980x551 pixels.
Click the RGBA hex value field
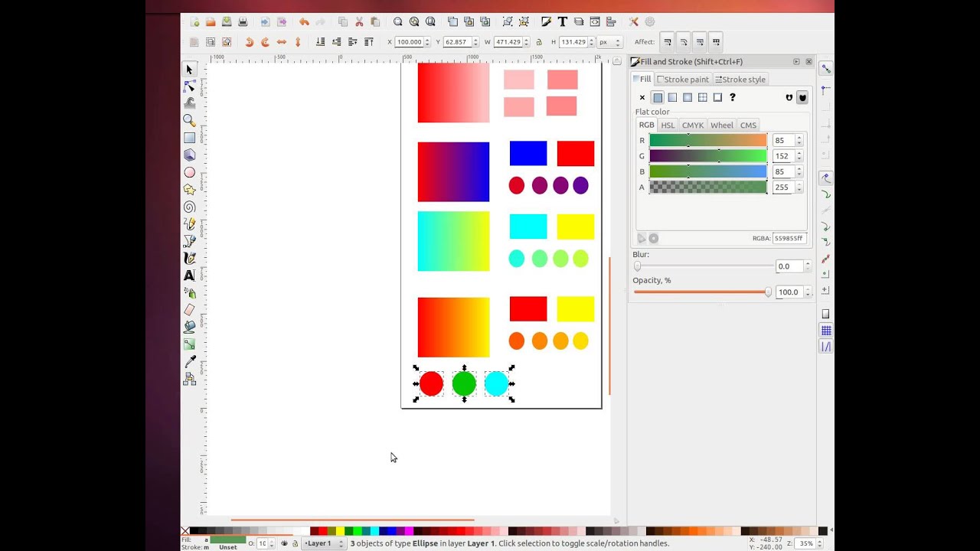click(789, 238)
